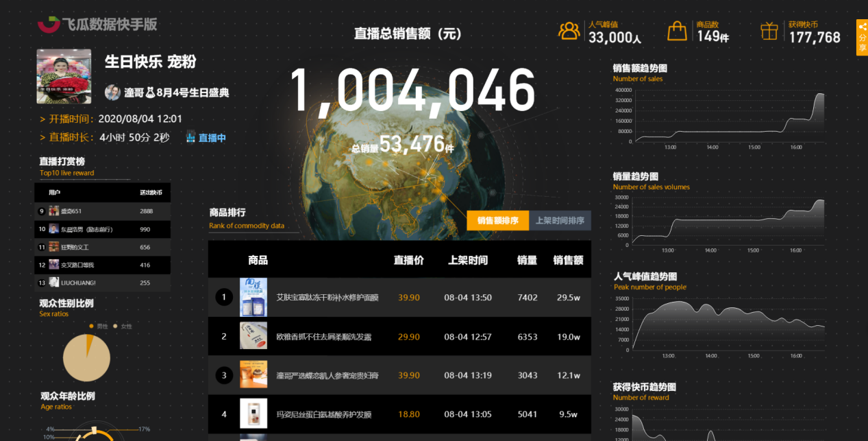Click the 飞瓜数据快手版 logo
Viewport: 868px width, 441px height.
97,24
